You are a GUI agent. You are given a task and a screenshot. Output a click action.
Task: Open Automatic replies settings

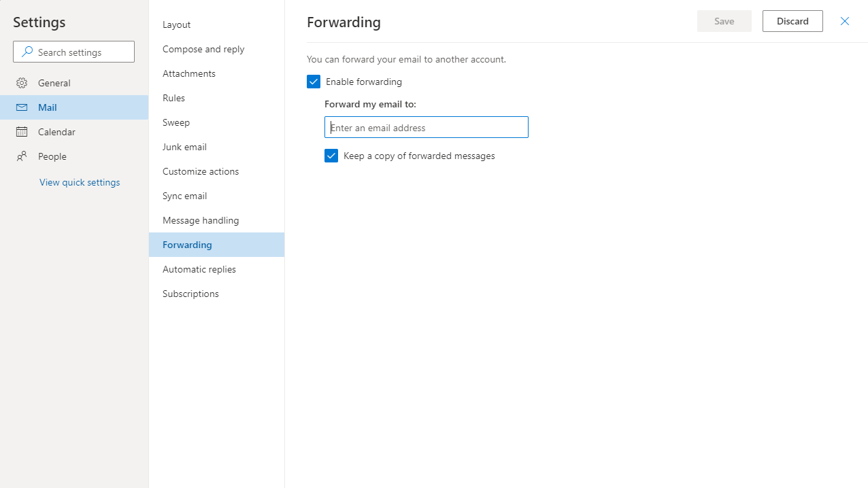pos(199,268)
